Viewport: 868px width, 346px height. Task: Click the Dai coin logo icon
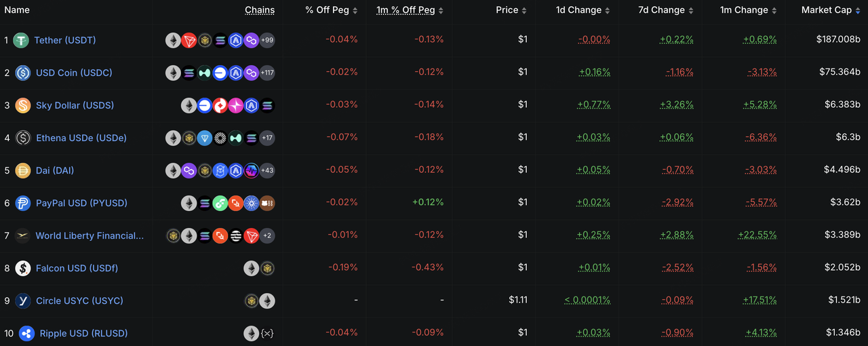pyautogui.click(x=23, y=170)
